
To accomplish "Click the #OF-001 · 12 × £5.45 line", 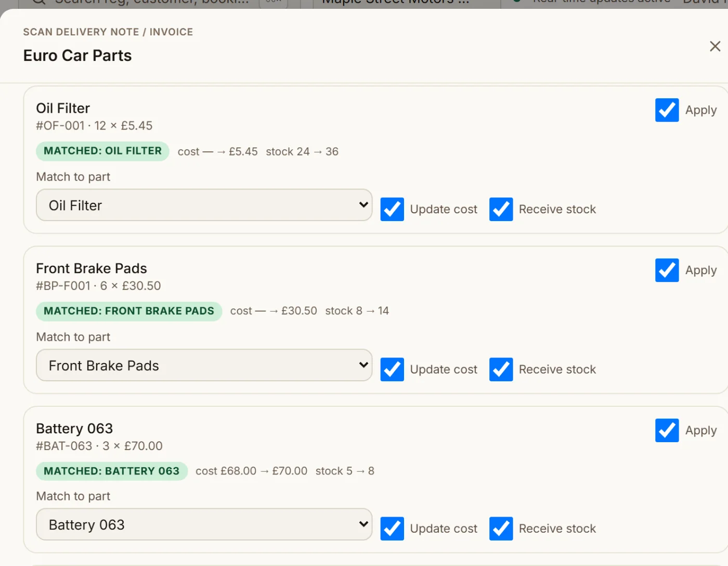I will click(x=94, y=126).
